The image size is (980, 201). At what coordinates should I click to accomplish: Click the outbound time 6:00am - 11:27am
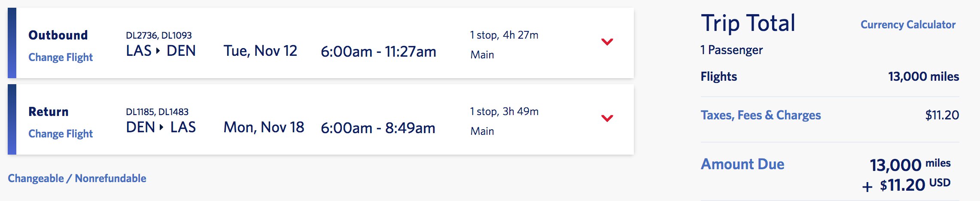click(378, 52)
